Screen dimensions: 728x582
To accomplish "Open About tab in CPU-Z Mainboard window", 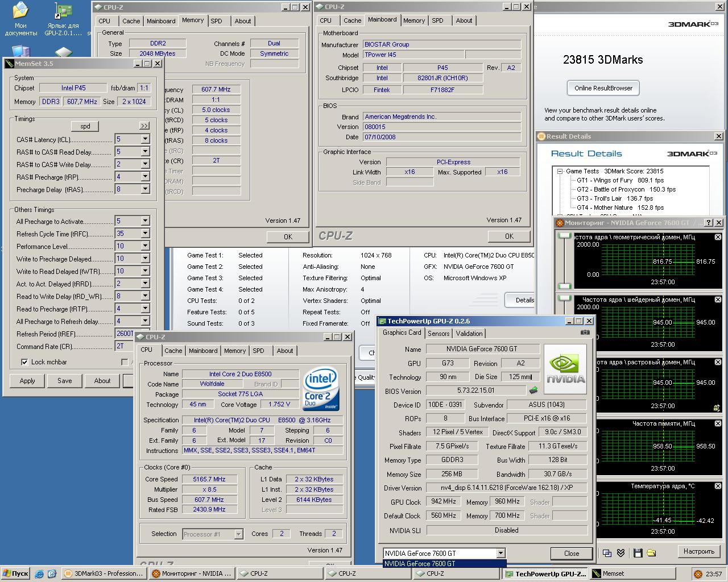I will click(464, 20).
